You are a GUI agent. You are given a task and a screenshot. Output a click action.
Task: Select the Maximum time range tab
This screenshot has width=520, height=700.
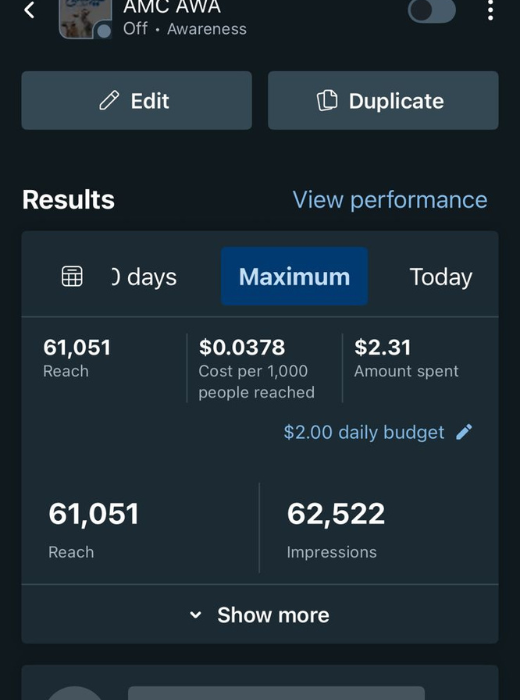pyautogui.click(x=294, y=276)
